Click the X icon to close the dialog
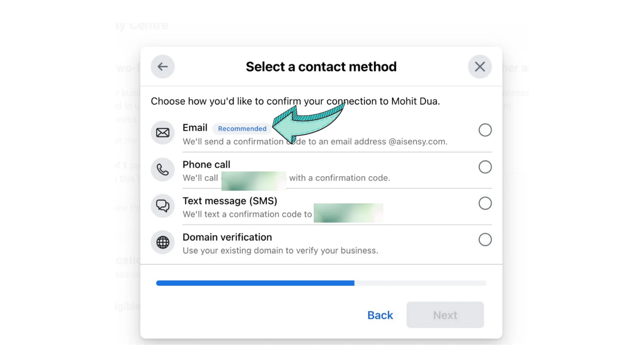 click(x=480, y=66)
